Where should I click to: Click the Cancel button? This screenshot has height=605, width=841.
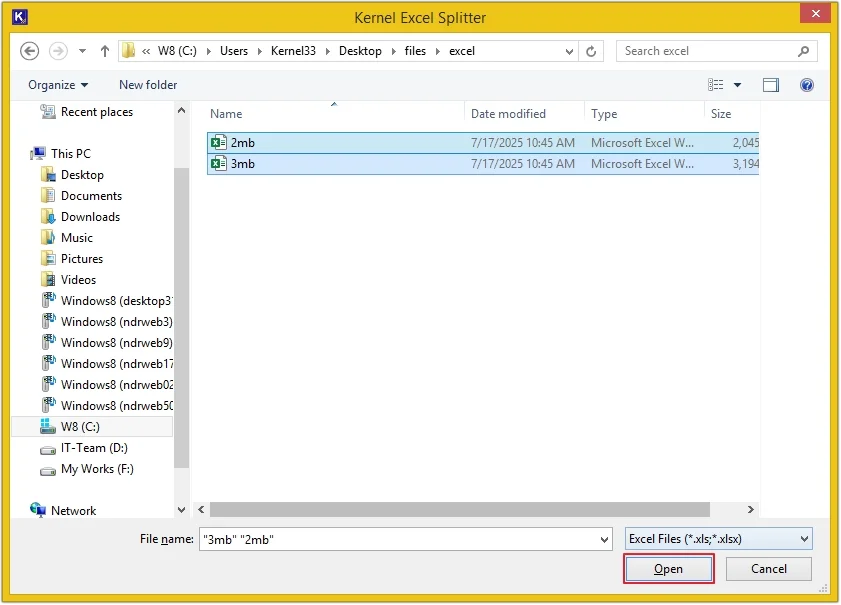[x=769, y=569]
